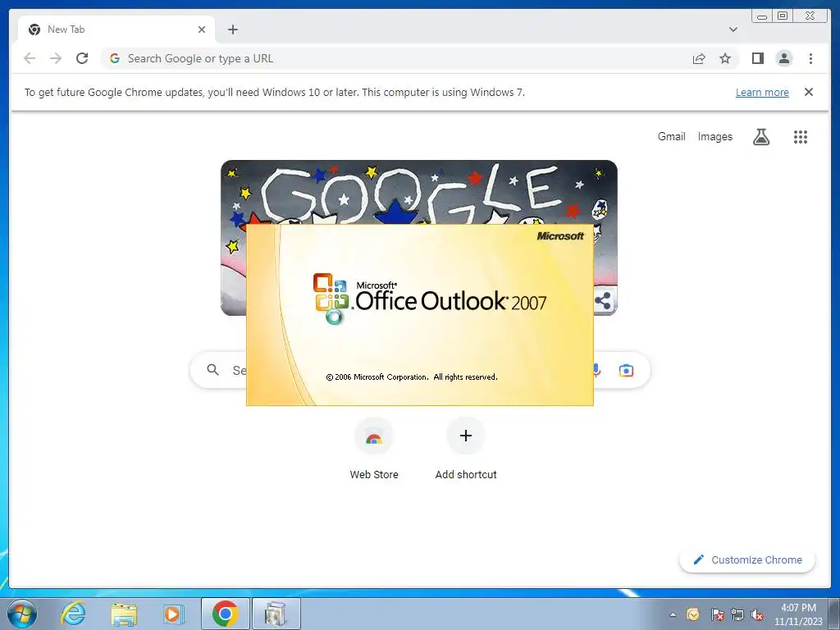Dismiss the Windows 7 update infobar
Image resolution: width=840 pixels, height=630 pixels.
click(808, 92)
